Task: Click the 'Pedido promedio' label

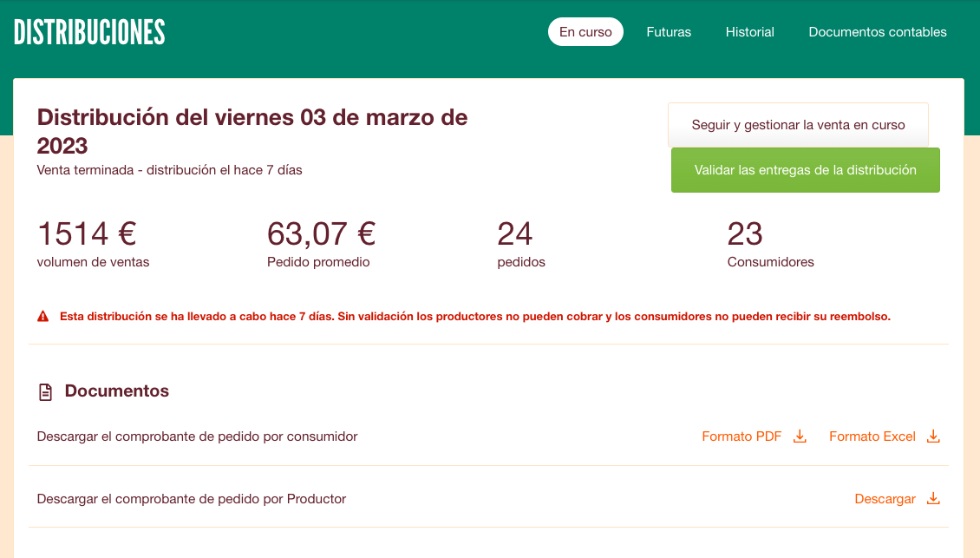Action: coord(318,262)
